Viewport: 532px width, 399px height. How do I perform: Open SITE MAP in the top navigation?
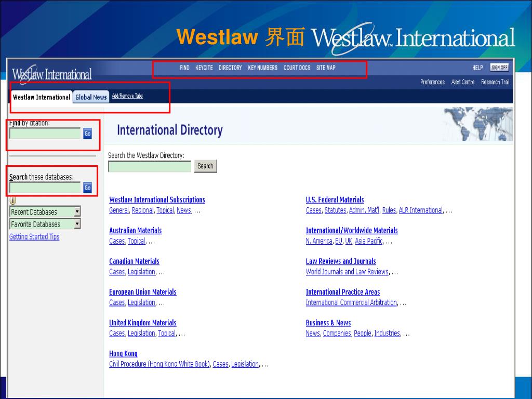pyautogui.click(x=326, y=68)
